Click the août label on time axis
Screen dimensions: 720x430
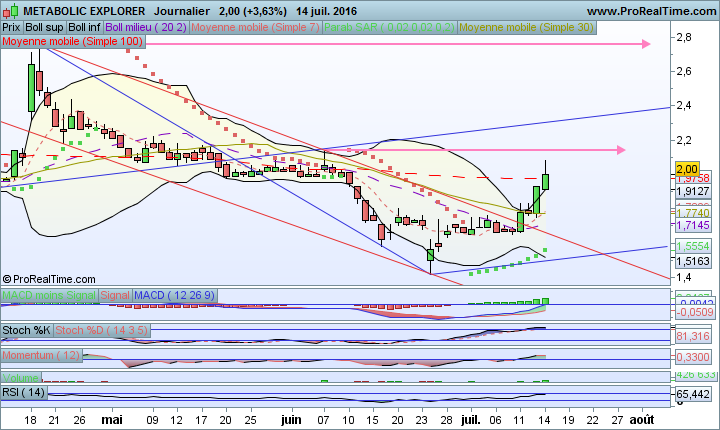(641, 419)
